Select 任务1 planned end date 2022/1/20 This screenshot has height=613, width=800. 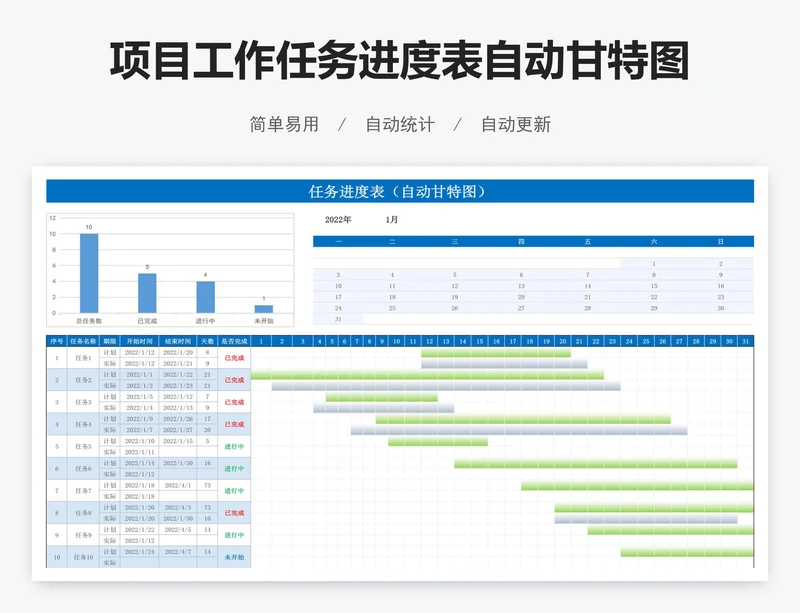(x=178, y=352)
